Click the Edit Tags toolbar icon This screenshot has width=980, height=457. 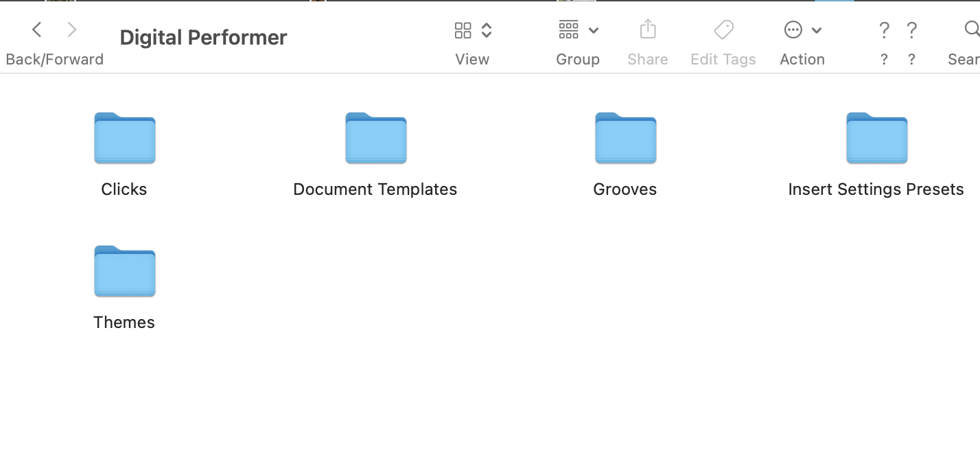(723, 30)
